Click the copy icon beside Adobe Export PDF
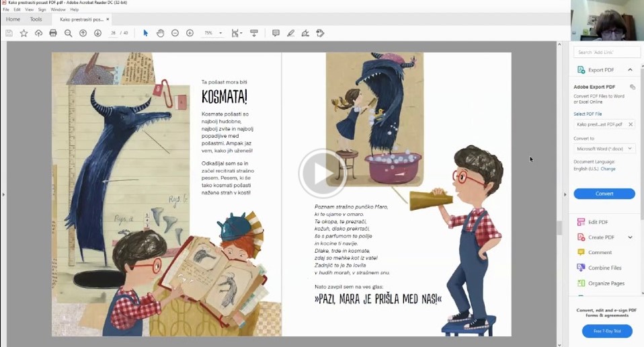The image size is (644, 347). point(633,87)
